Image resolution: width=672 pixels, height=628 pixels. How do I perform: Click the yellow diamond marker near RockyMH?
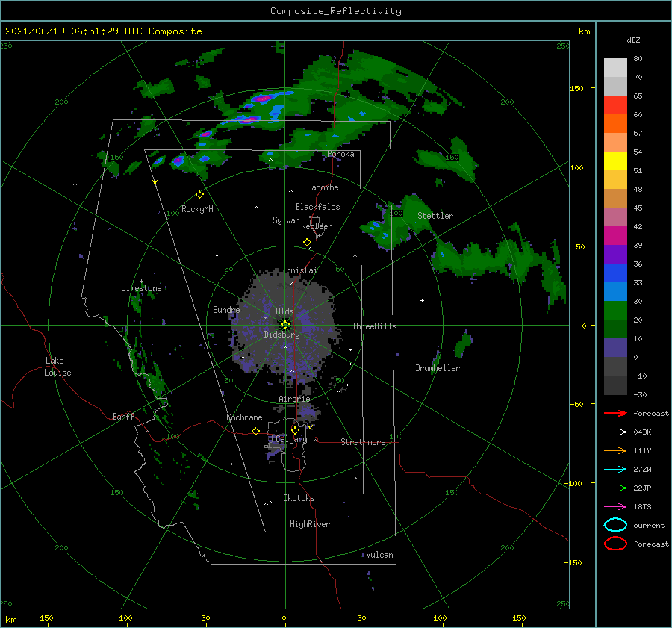(x=199, y=195)
